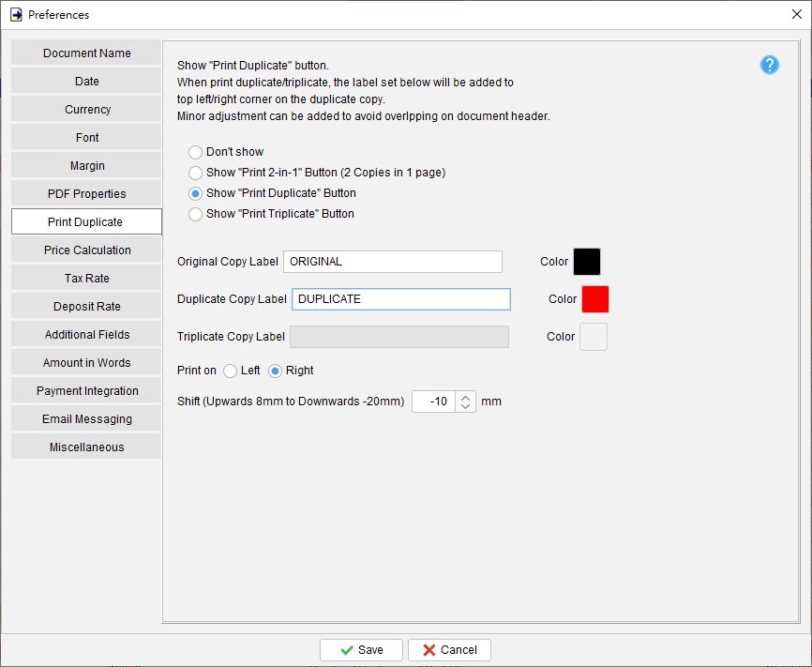Viewport: 812px width, 667px height.
Task: Open Email Messaging tab
Action: (86, 418)
